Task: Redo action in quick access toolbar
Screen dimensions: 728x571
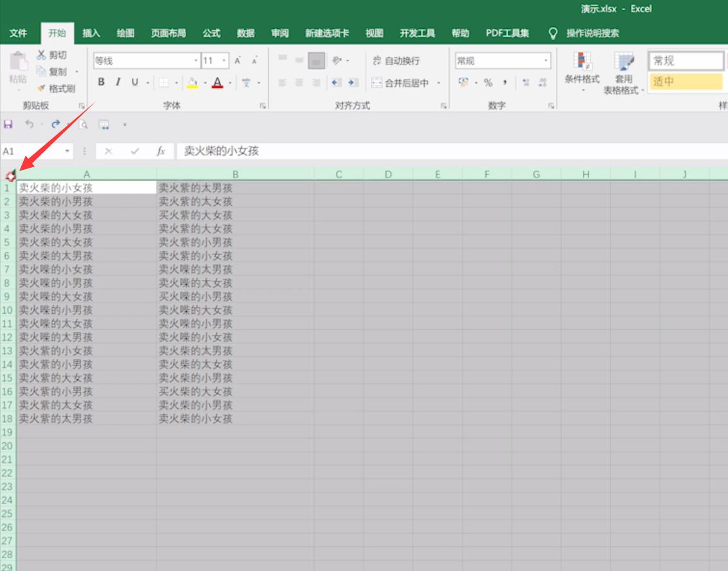Action: (56, 124)
